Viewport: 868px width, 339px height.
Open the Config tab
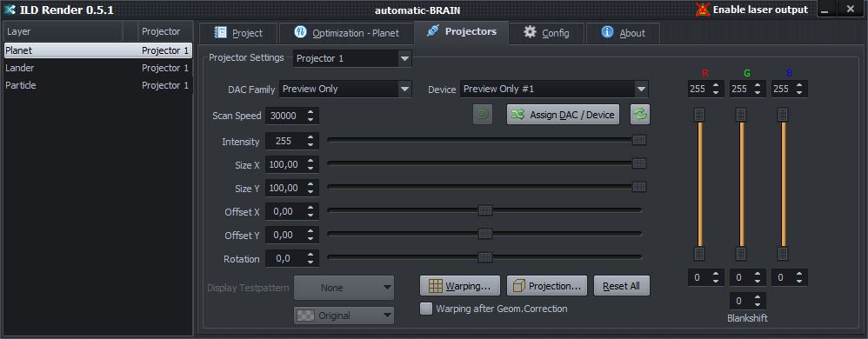click(546, 33)
